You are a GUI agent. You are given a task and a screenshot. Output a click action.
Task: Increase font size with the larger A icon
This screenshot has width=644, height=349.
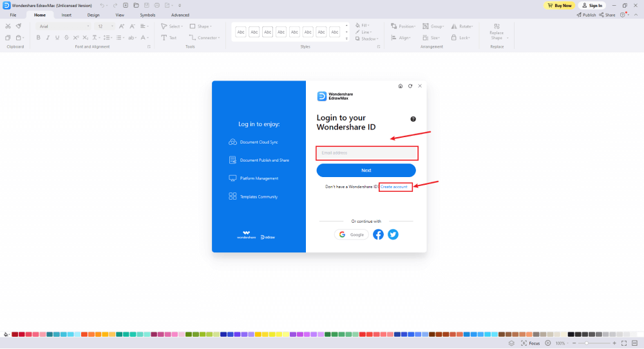122,26
